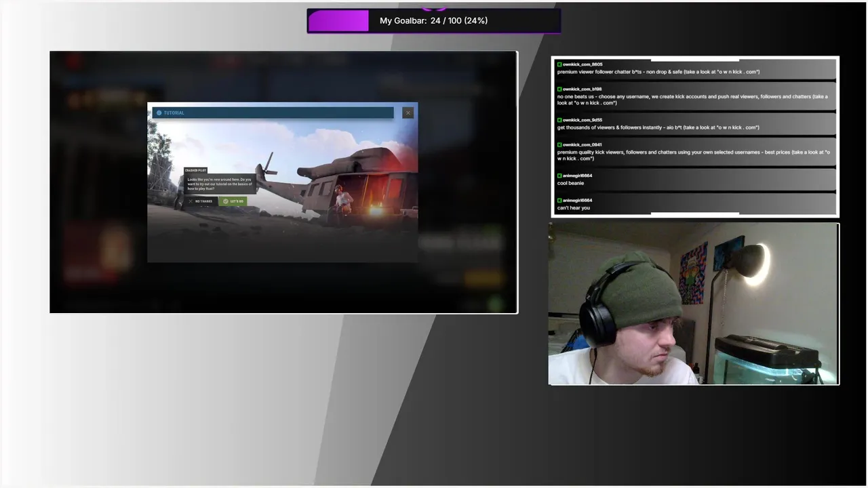Screen dimensions: 868x488
Task: Click the "cool beanie" chat message
Action: coord(570,183)
